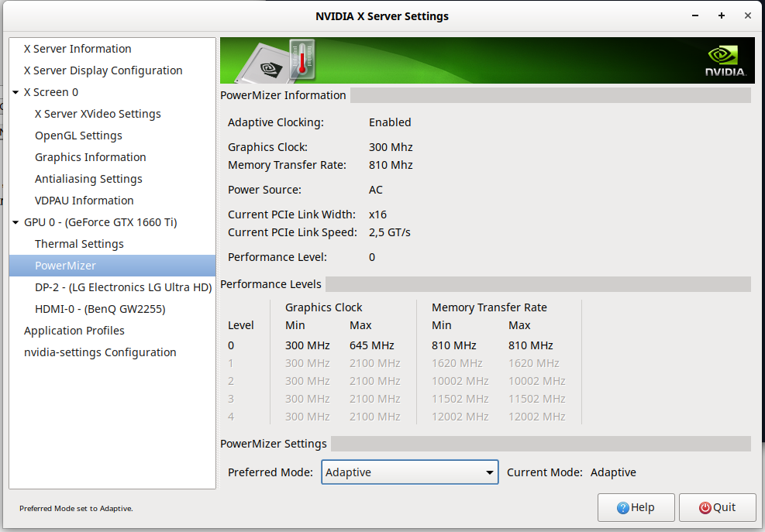Click the thermometer icon in banner
The width and height of the screenshot is (765, 532).
click(x=302, y=60)
